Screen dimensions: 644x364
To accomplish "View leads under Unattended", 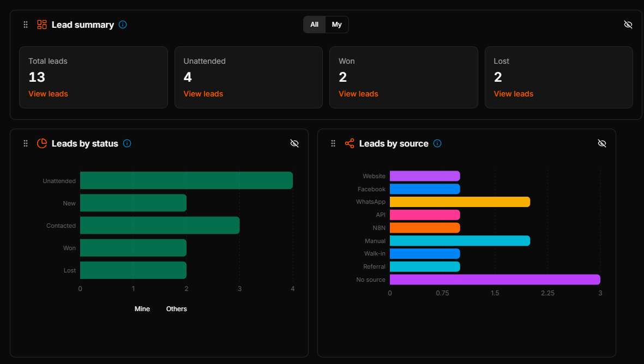I will coord(203,94).
